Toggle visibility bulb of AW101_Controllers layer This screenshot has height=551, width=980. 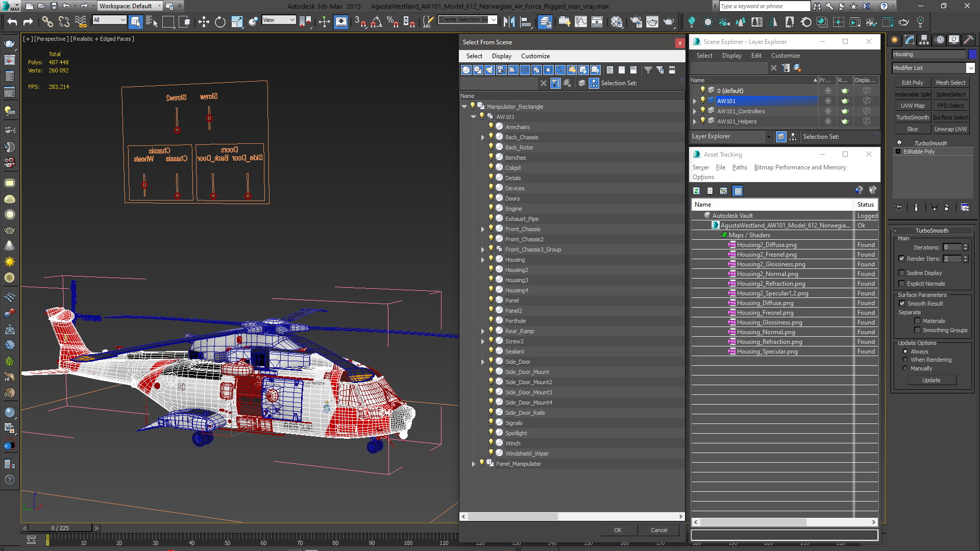703,111
